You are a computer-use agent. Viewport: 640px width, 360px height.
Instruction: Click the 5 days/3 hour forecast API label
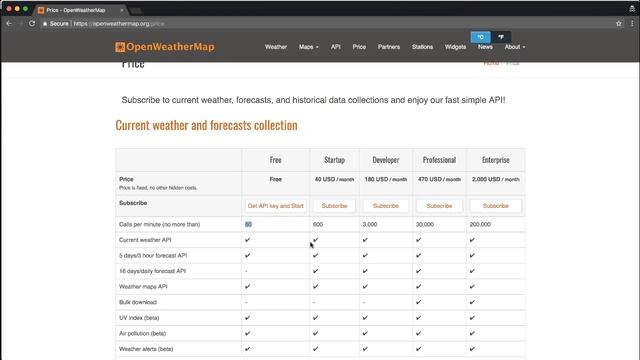(153, 256)
